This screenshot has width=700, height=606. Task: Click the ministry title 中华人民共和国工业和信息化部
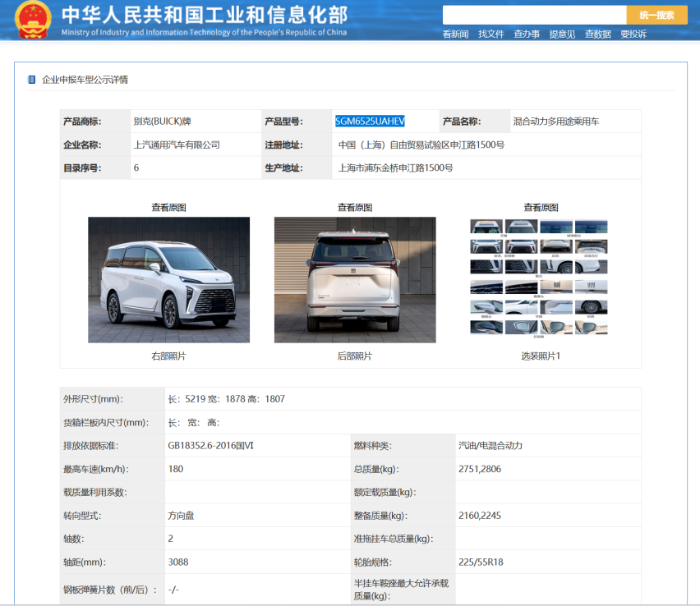[204, 15]
